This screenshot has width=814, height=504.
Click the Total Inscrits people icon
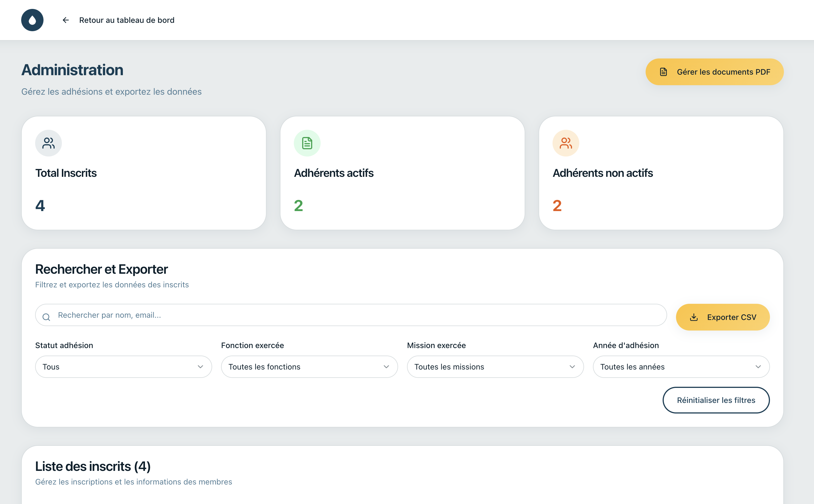(49, 143)
